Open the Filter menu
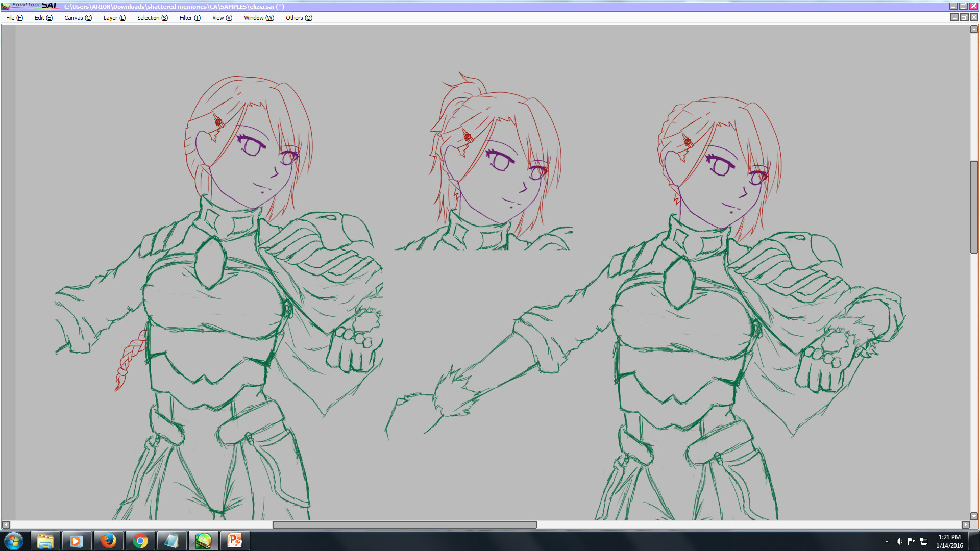The width and height of the screenshot is (980, 551). click(189, 18)
